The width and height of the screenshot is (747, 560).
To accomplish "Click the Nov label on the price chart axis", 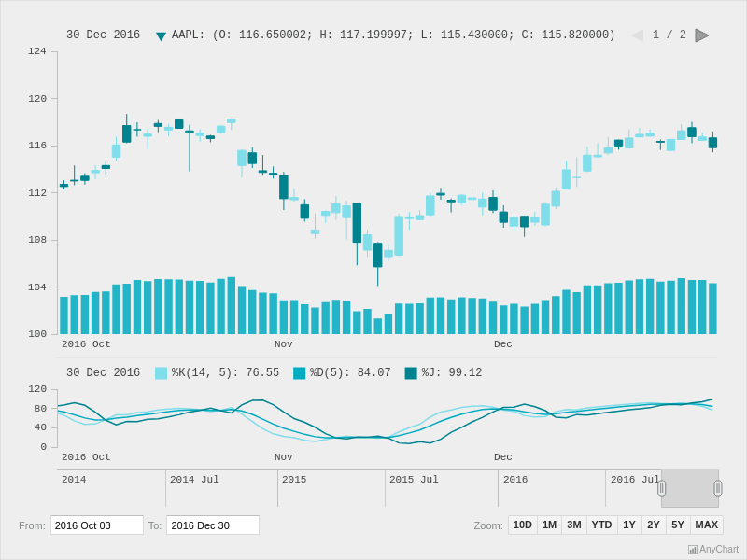I will tap(284, 344).
